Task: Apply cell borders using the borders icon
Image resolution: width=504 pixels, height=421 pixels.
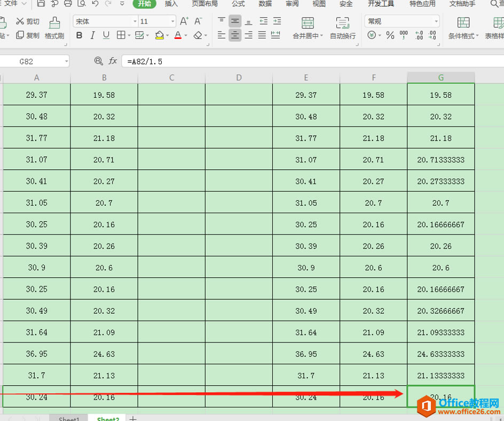Action: click(x=121, y=35)
